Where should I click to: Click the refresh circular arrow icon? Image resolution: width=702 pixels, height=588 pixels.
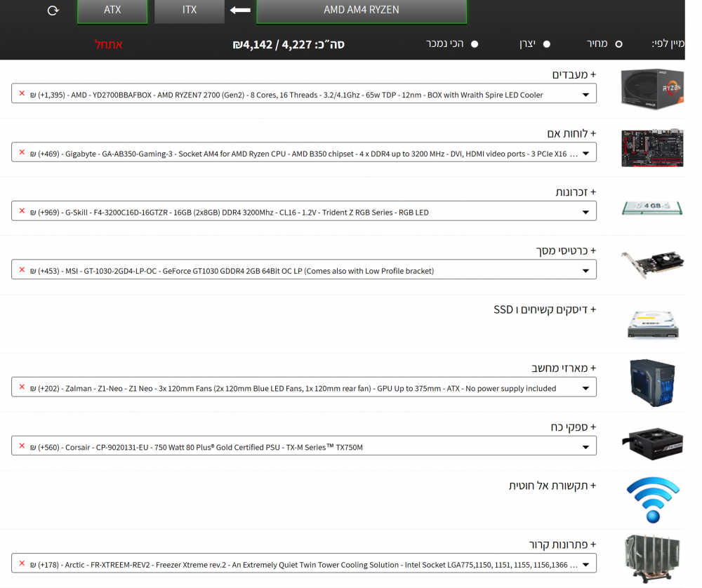53,11
